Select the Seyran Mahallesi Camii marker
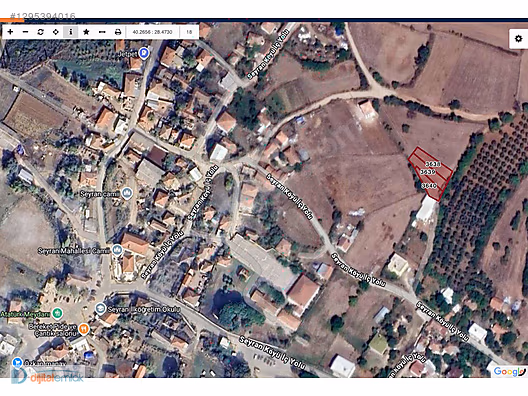The width and height of the screenshot is (528, 396). (x=117, y=250)
